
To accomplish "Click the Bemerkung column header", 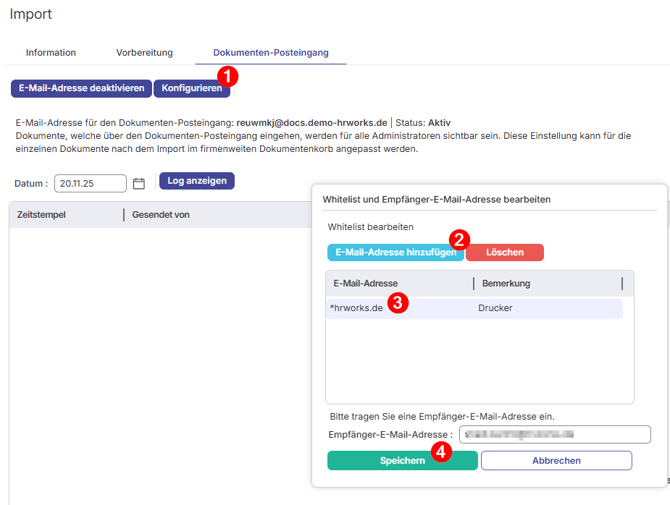I will (x=506, y=284).
